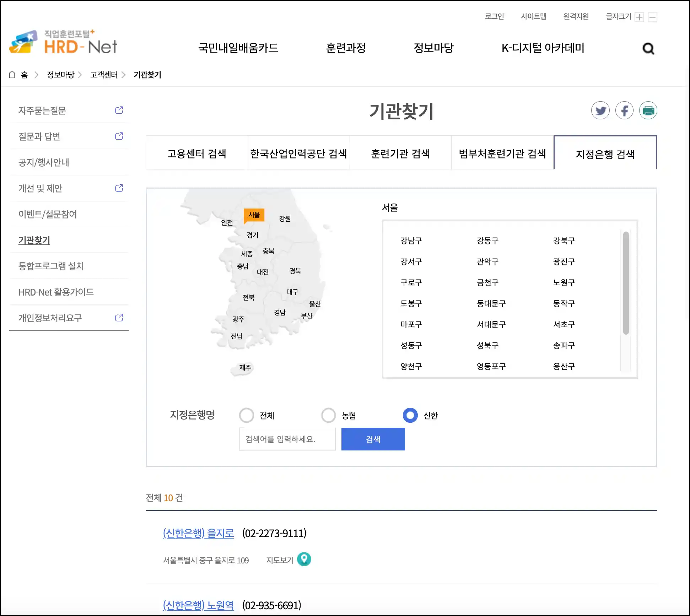The image size is (690, 616).
Task: Click 로그인 link at top
Action: pos(495,16)
